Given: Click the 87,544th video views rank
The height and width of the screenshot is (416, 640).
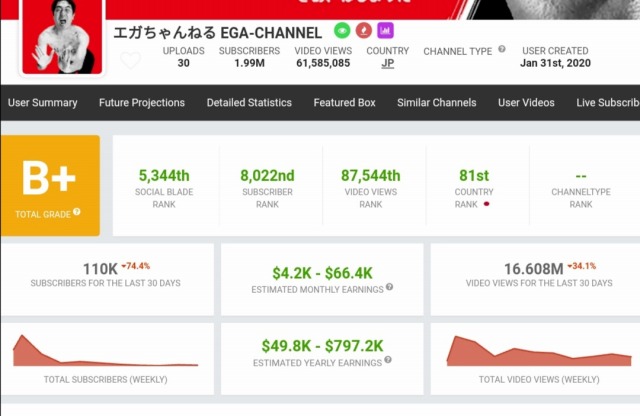Looking at the screenshot, I should (371, 176).
